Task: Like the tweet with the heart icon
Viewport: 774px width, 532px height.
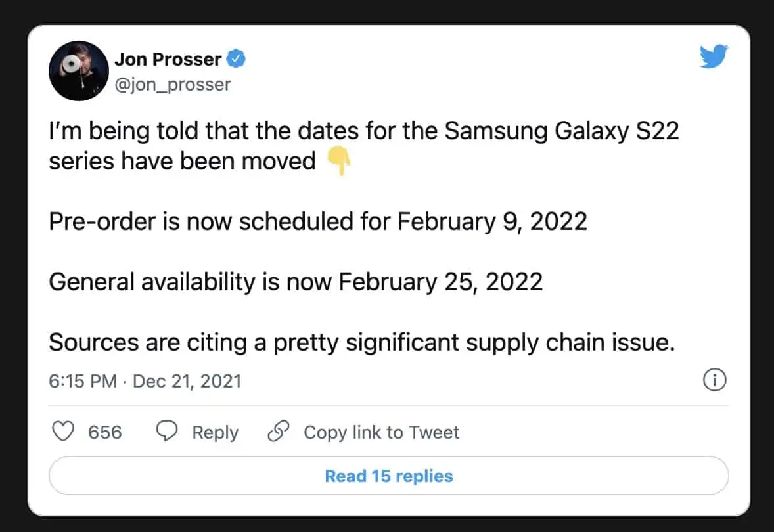Action: pos(63,432)
